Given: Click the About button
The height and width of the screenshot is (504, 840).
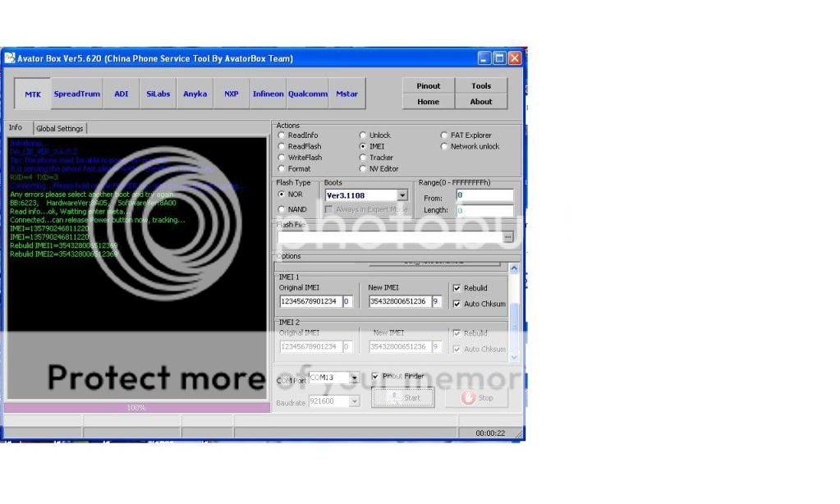Looking at the screenshot, I should (x=481, y=103).
